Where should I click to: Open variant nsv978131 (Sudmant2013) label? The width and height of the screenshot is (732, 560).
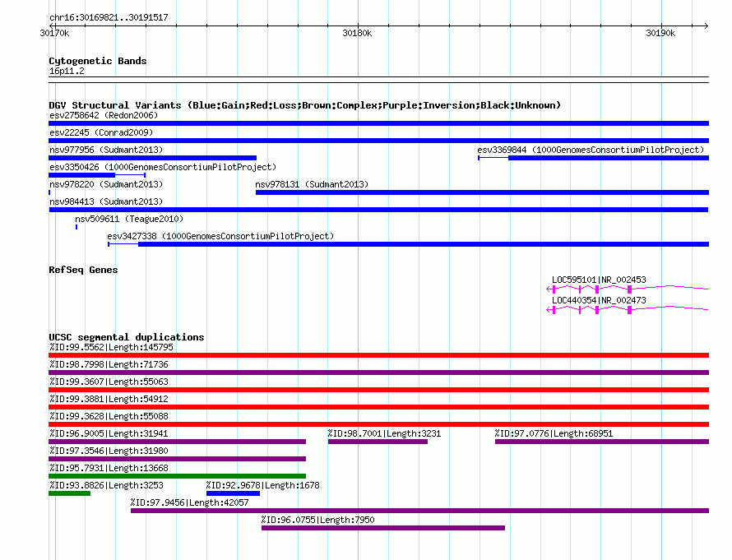tap(312, 184)
